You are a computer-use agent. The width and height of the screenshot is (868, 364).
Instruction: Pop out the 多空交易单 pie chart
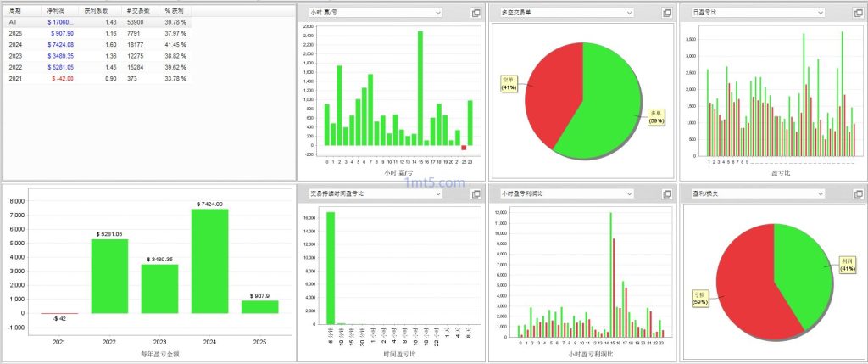(667, 13)
